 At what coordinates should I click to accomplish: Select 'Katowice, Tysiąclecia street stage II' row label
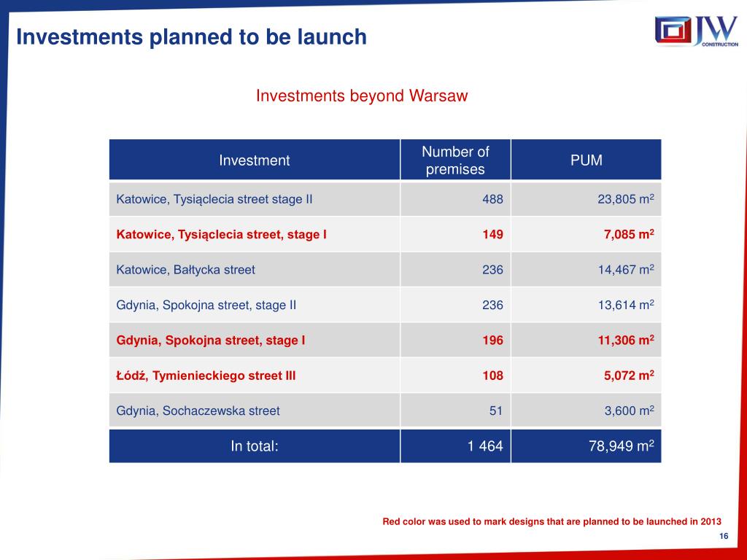coord(214,199)
